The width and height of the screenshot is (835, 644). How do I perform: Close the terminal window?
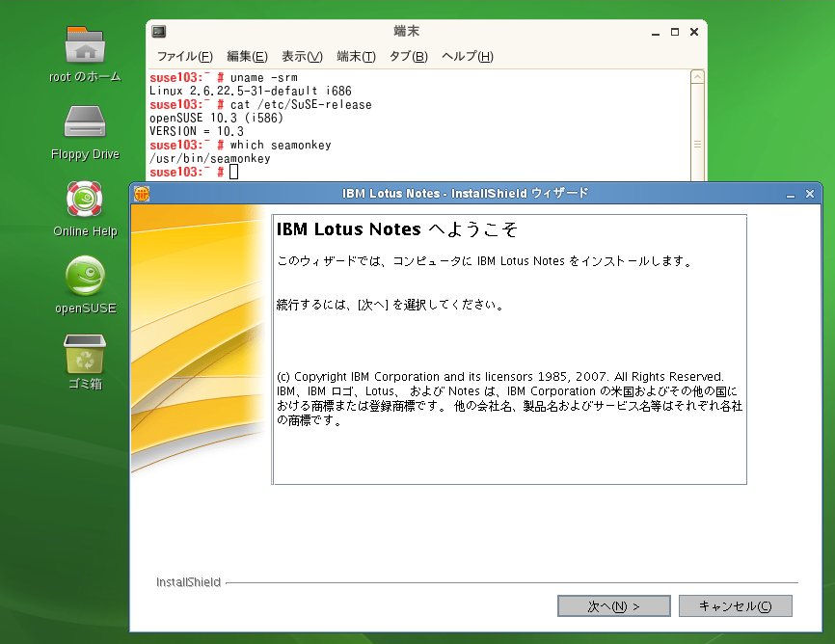pyautogui.click(x=694, y=32)
